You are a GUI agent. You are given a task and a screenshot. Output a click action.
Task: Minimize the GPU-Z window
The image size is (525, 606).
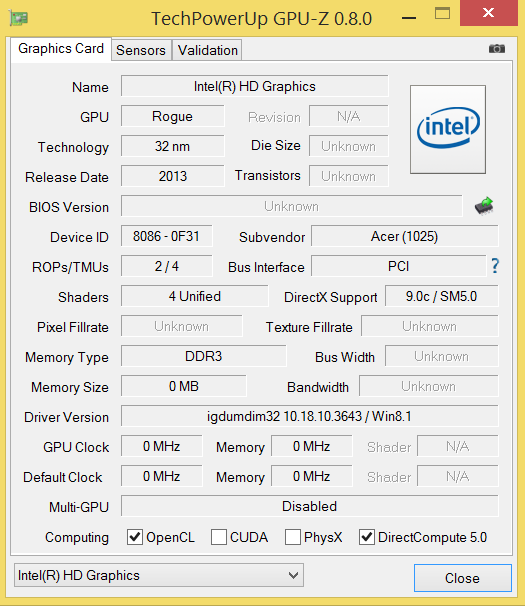[409, 17]
